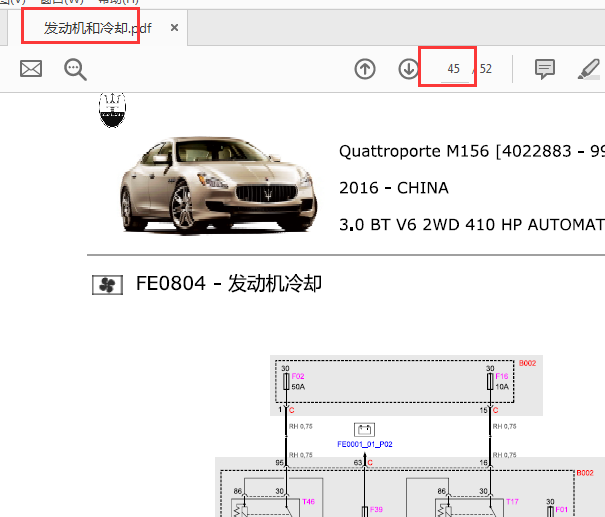Select the FE0804 - 发动机冷却 heading

(x=229, y=284)
